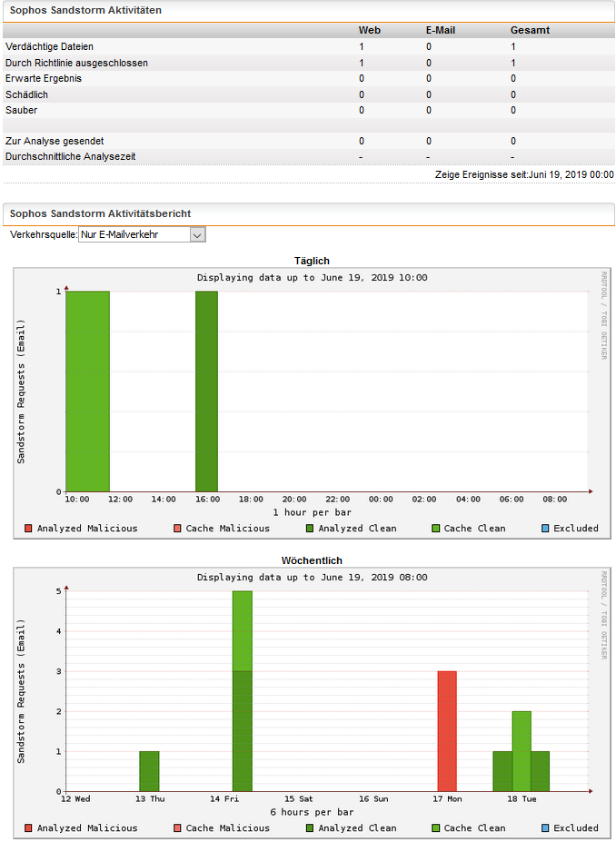This screenshot has height=842, width=616.
Task: Click the Cache Clean swatch in Wöchentlich legend
Action: click(435, 828)
